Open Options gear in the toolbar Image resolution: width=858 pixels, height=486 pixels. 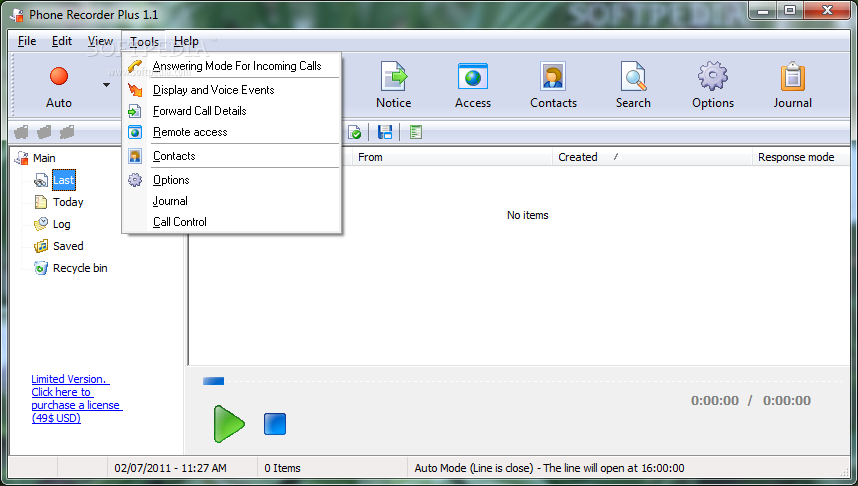[x=712, y=86]
